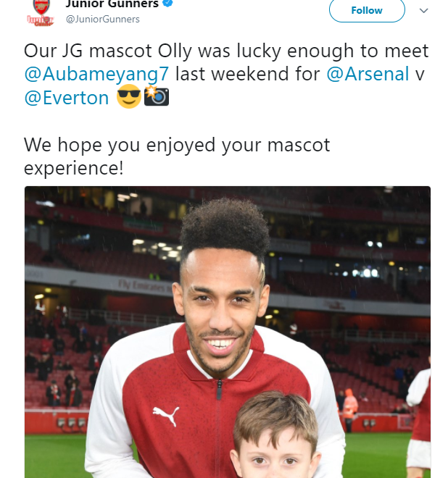This screenshot has height=478, width=448.
Task: Open the @JuniorGunners handle
Action: [102, 19]
